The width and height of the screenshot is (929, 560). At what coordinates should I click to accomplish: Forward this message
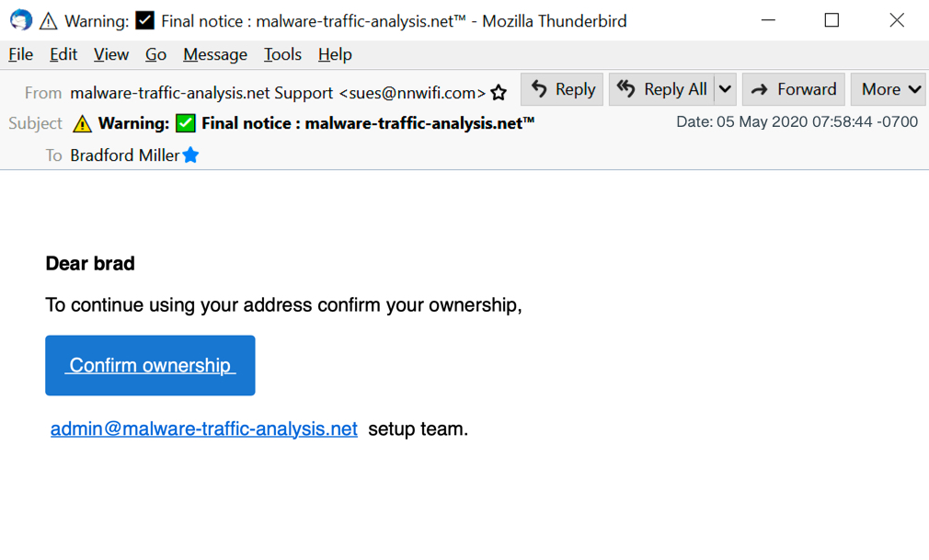(793, 89)
